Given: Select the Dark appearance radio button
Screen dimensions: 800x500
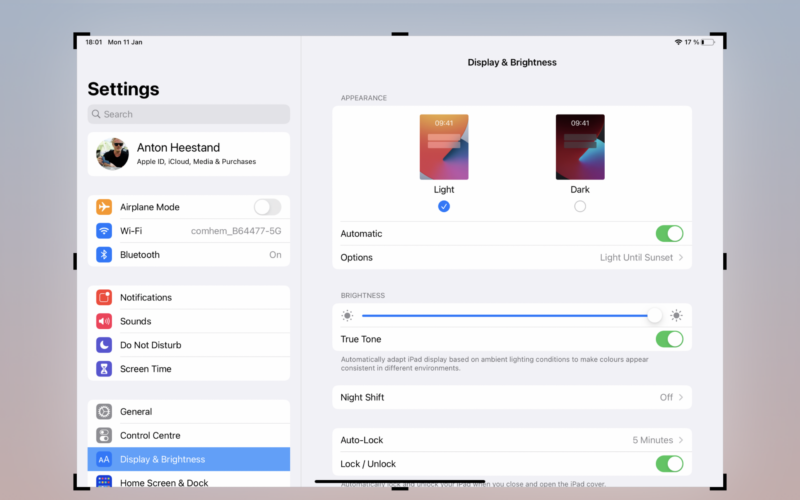Looking at the screenshot, I should (x=580, y=206).
